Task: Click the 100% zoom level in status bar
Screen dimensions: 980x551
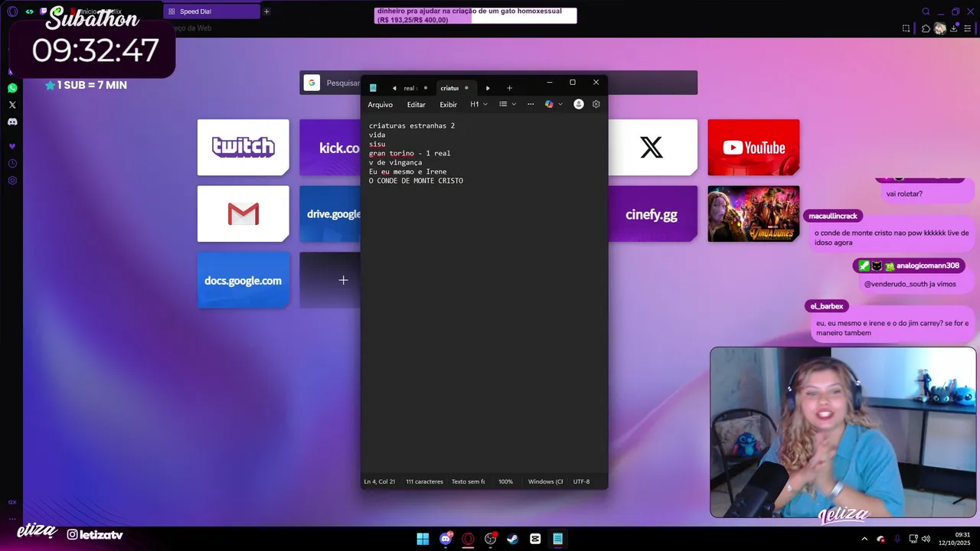Action: pos(505,481)
